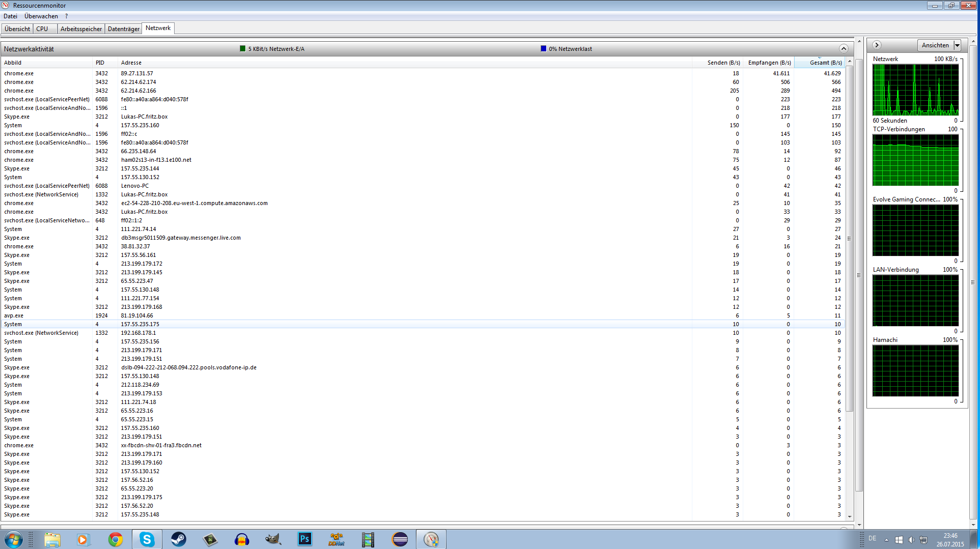
Task: Switch to the Arbeitsspeicher tab
Action: pyautogui.click(x=81, y=29)
